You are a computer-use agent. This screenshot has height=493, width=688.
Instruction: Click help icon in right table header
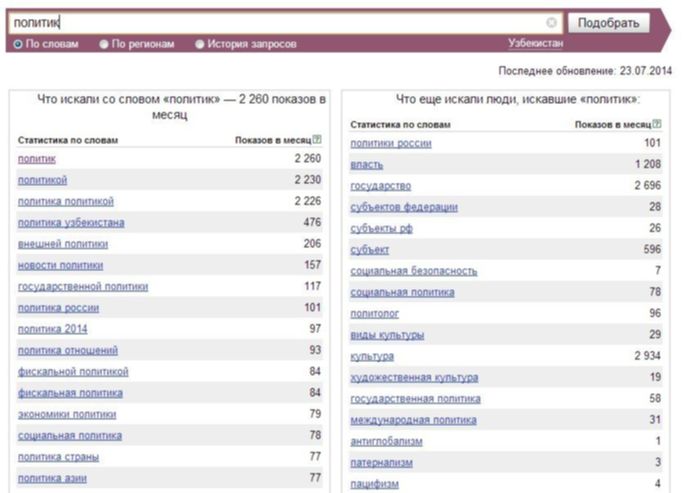click(x=657, y=124)
